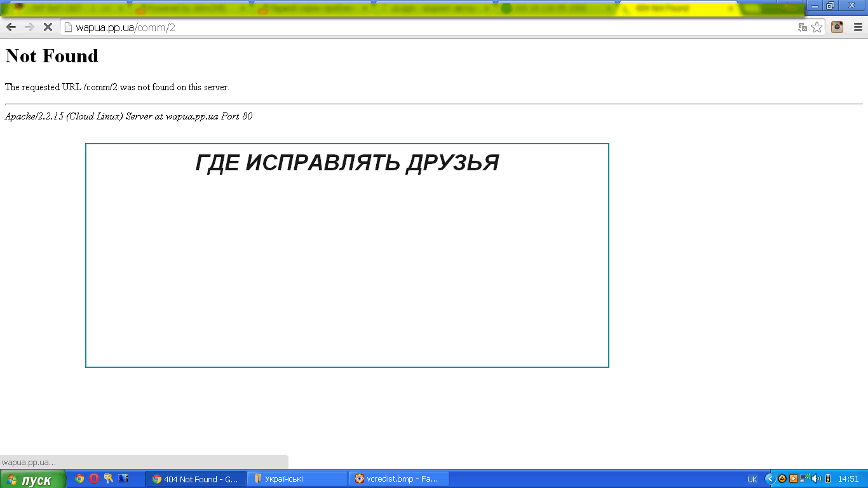Click the translate page icon in address bar
The height and width of the screenshot is (488, 868).
pos(803,27)
